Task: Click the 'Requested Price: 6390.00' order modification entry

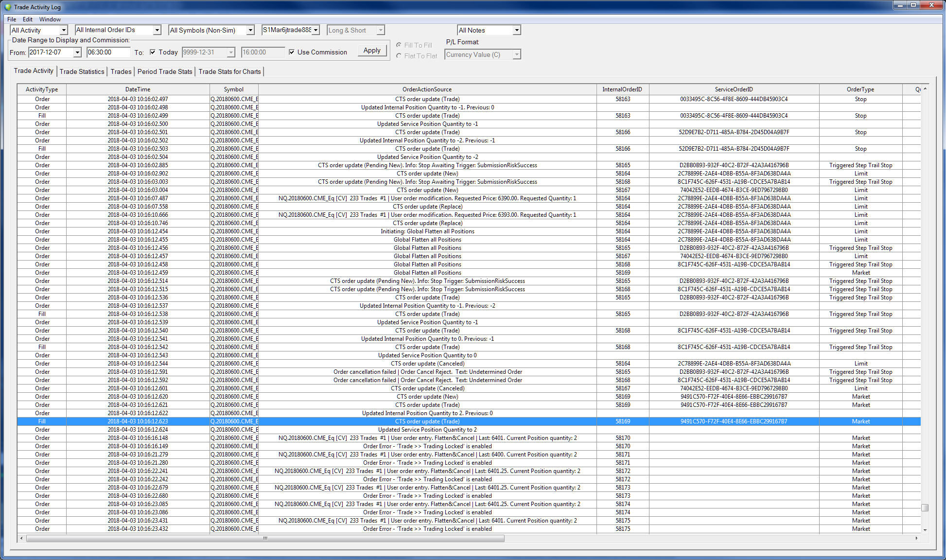Action: click(427, 198)
